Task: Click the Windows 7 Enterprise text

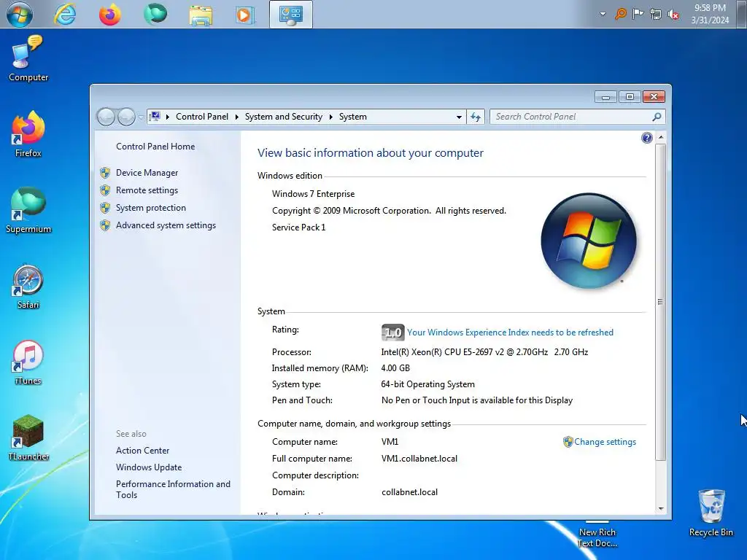Action: [313, 194]
